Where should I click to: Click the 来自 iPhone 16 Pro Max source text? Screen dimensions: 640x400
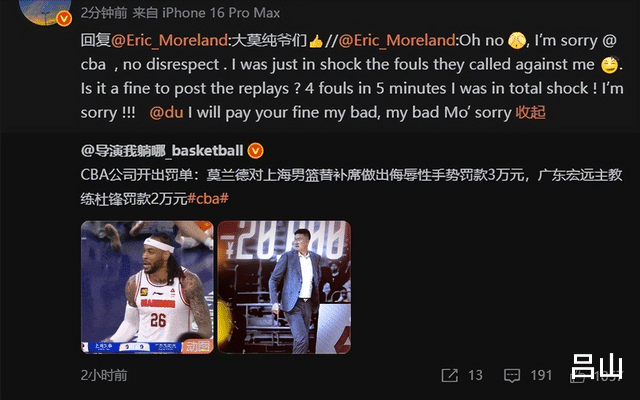[x=206, y=13]
